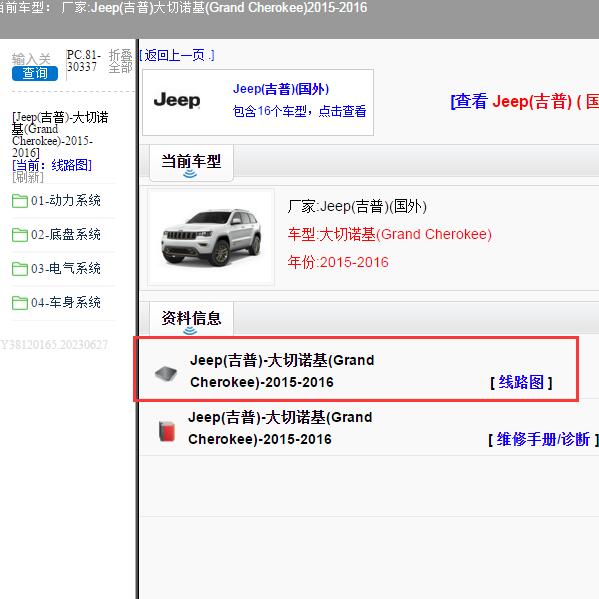Click the PC.81-30337 text
Screen dimensions: 599x599
point(83,61)
